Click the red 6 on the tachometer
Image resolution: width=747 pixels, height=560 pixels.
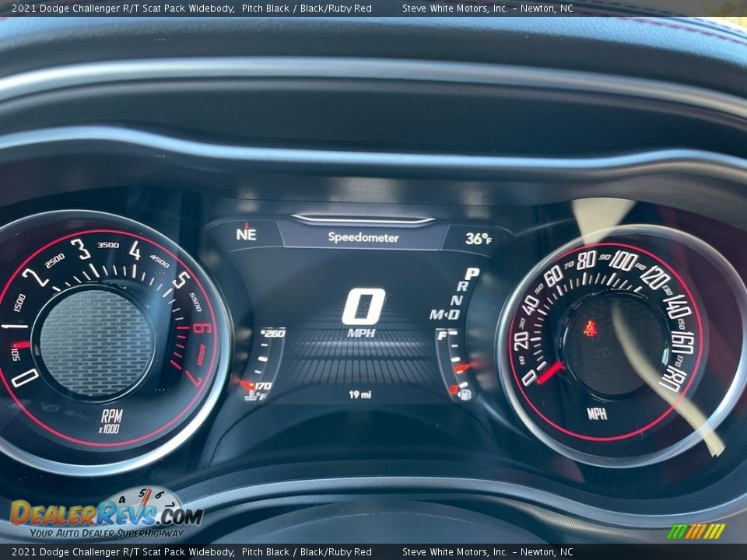click(202, 328)
